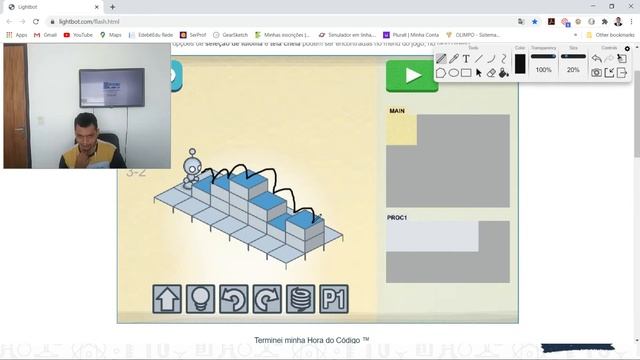Run the program with the green play button

click(x=412, y=76)
